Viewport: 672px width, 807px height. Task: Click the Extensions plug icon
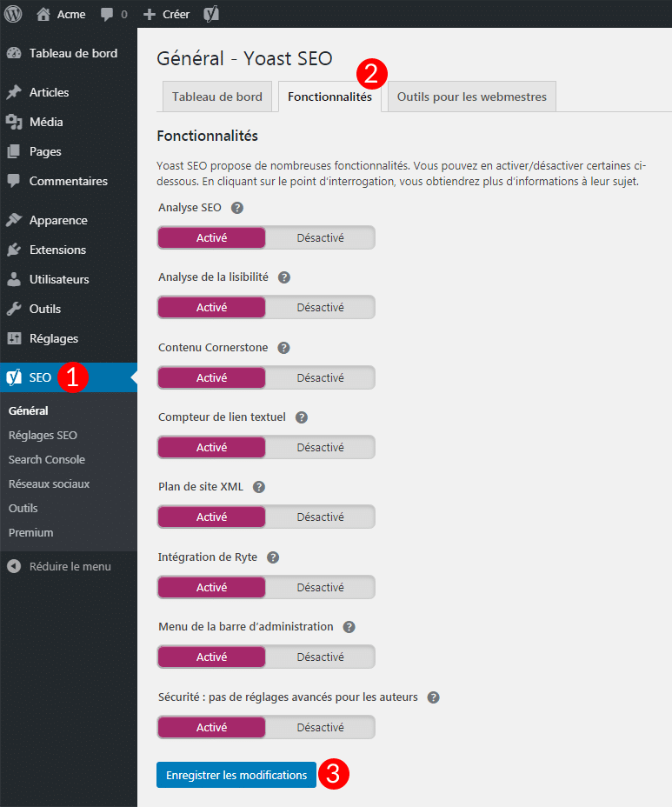(14, 250)
